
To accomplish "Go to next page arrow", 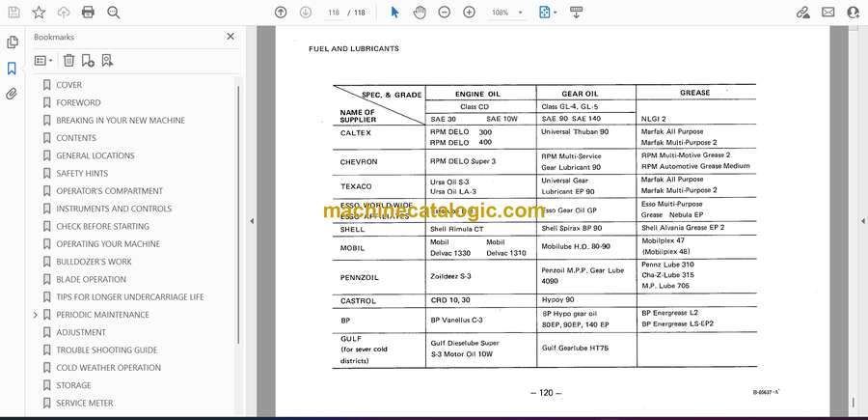I will [x=306, y=13].
